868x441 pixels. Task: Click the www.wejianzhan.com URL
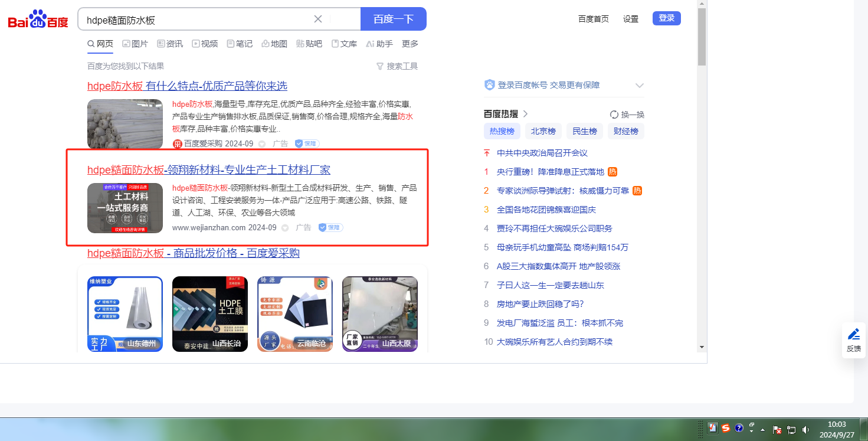pos(209,228)
